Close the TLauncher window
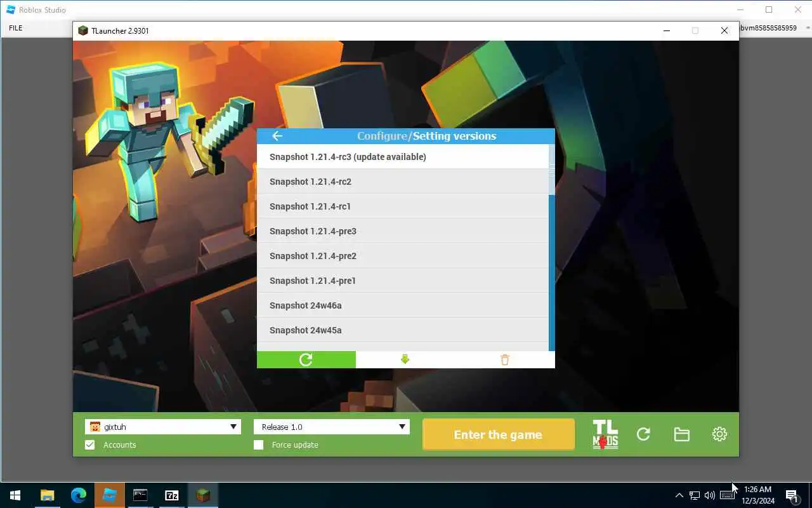This screenshot has height=508, width=812. click(724, 30)
